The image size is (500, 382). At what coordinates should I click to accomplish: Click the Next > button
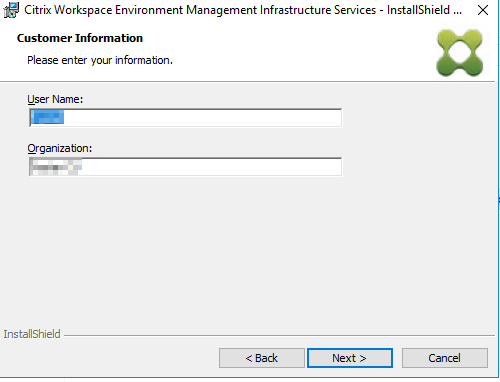tap(350, 358)
